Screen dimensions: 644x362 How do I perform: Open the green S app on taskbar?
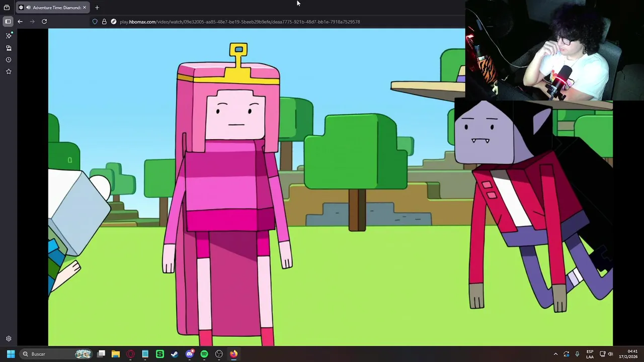[160, 354]
